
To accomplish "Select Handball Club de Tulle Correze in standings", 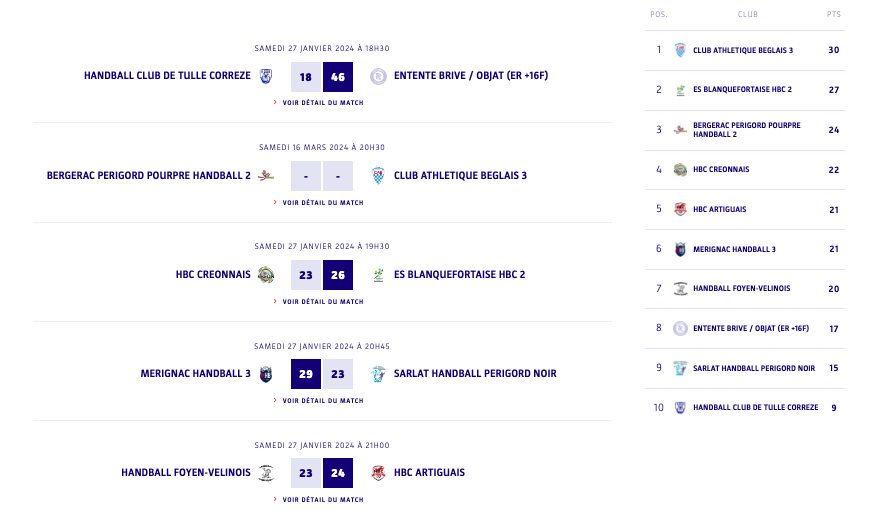I will (755, 408).
